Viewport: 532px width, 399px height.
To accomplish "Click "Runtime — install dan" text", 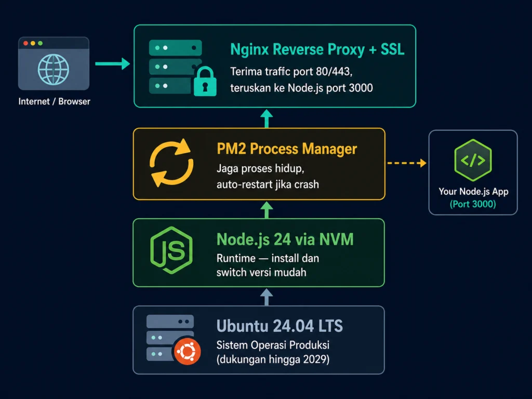I will tap(268, 258).
